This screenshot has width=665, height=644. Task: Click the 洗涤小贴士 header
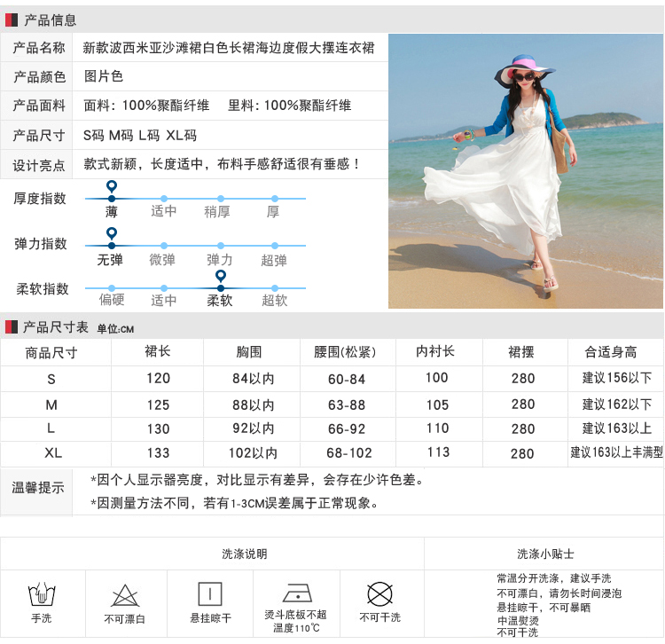pos(545,554)
